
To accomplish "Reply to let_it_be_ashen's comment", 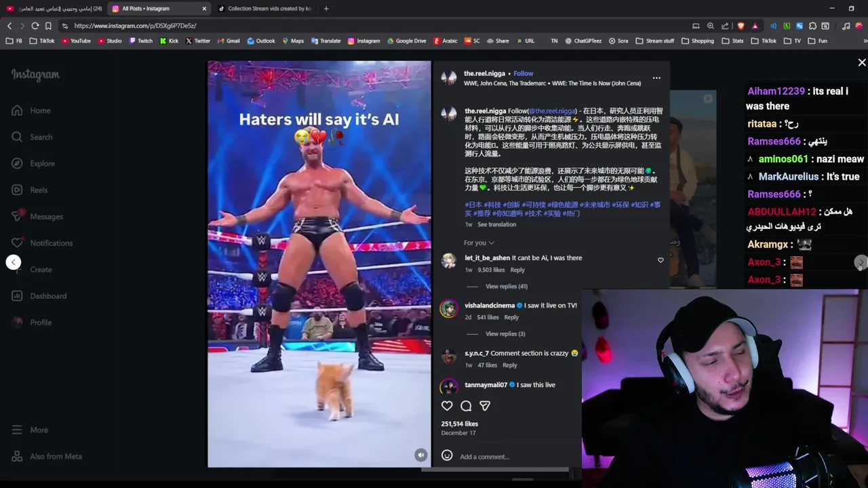I will [x=517, y=270].
